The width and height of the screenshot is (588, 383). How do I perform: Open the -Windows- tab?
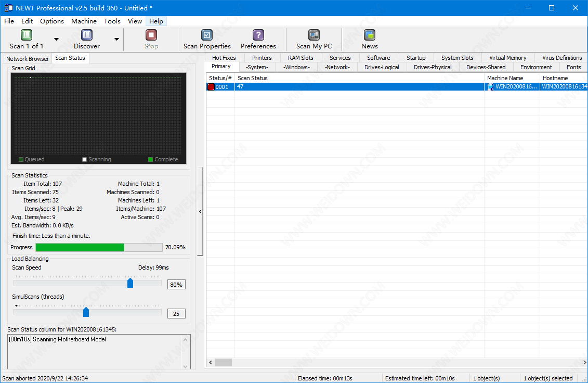coord(297,67)
